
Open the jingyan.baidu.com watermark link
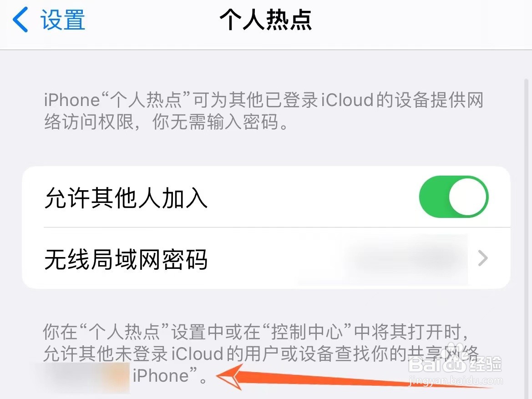click(x=456, y=381)
